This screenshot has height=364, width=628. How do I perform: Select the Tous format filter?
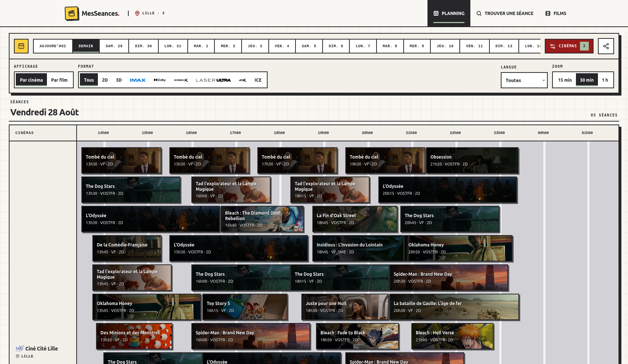pyautogui.click(x=89, y=80)
